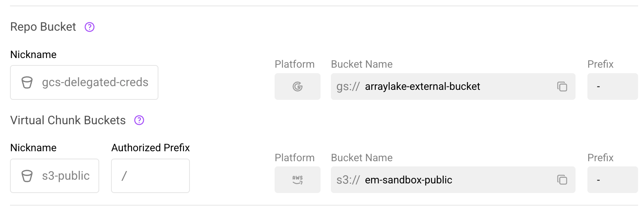Copy the arraylake-external-bucket name
The image size is (644, 210).
click(x=562, y=87)
